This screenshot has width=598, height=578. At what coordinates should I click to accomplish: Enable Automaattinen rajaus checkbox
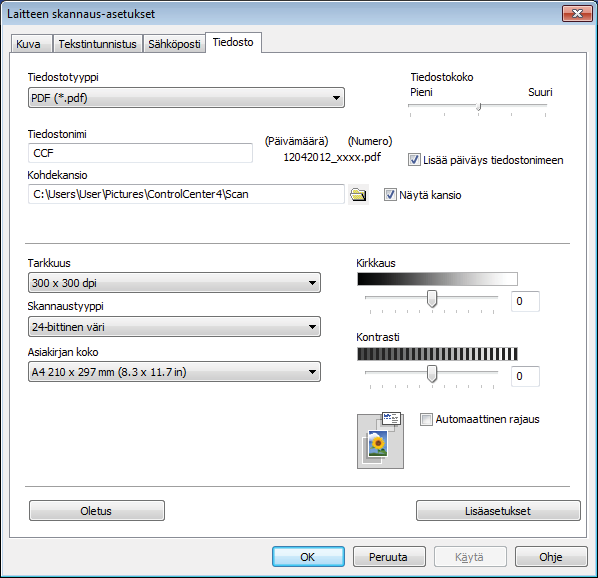[x=426, y=419]
